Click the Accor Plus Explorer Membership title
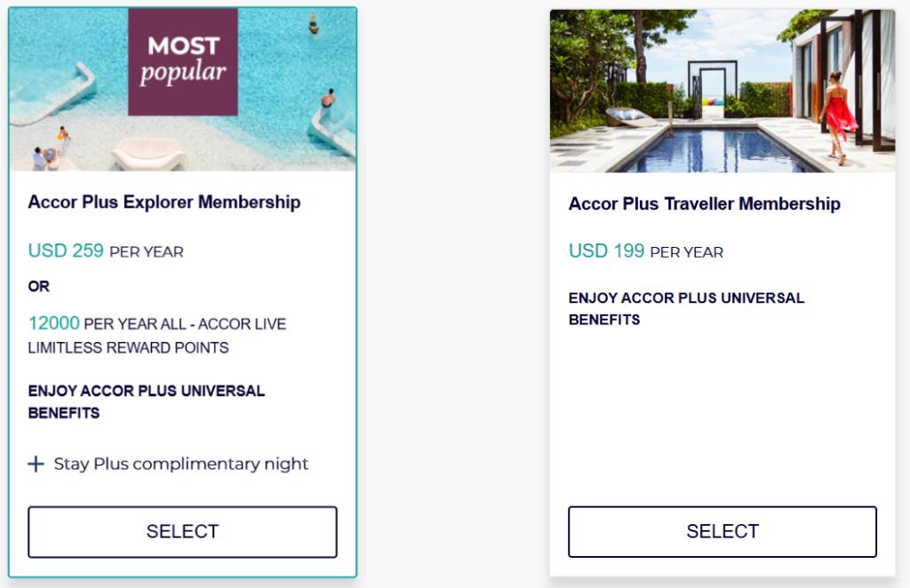The height and width of the screenshot is (588, 910). pos(164,203)
